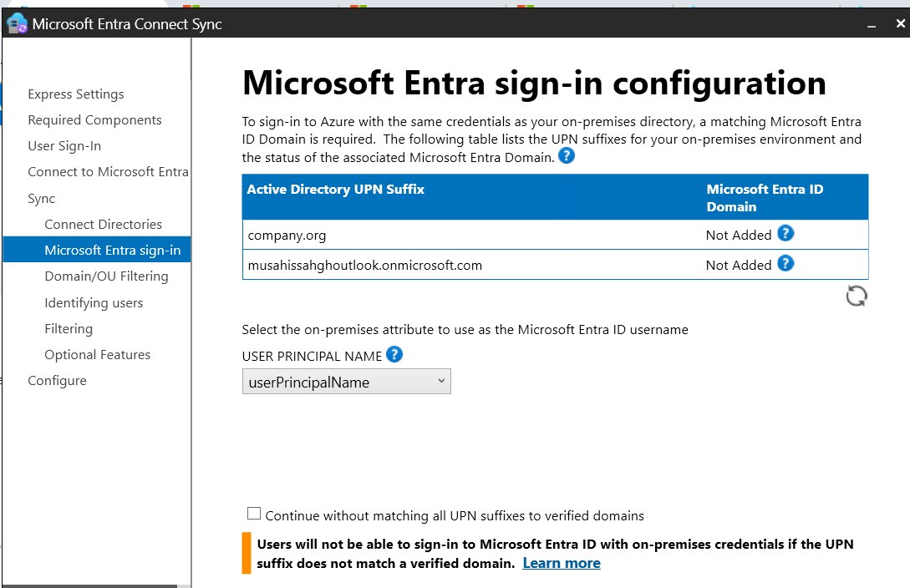Open Identifying users step
This screenshot has height=588, width=910.
coord(94,303)
